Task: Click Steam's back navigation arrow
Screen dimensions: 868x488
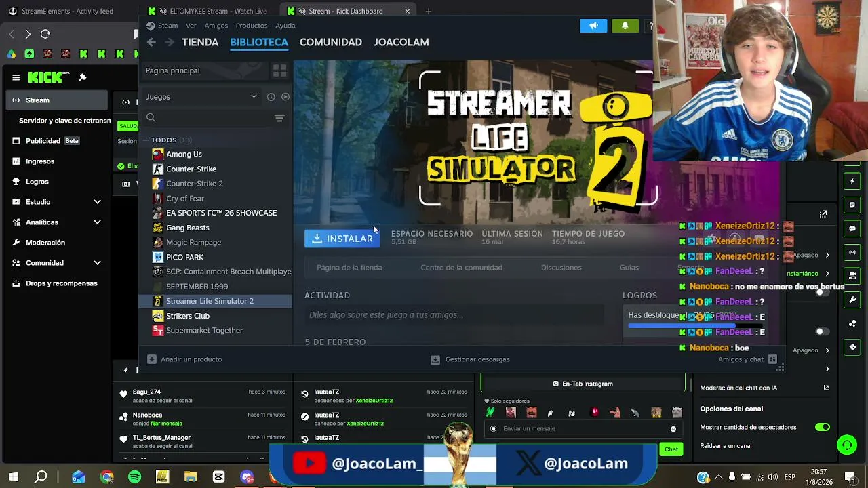Action: point(151,42)
